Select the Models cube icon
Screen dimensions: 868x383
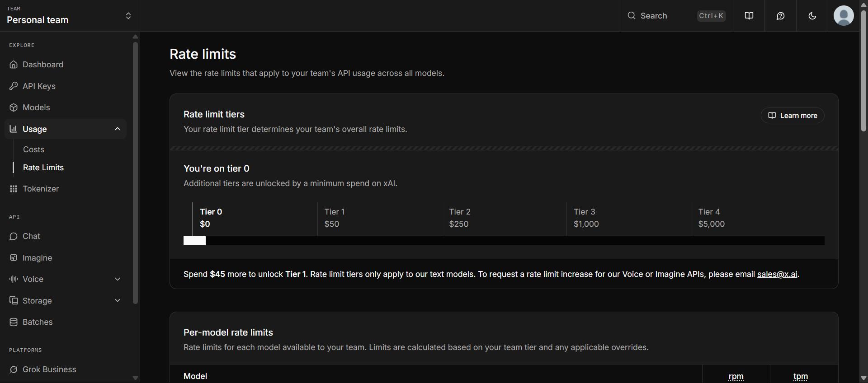click(x=14, y=107)
